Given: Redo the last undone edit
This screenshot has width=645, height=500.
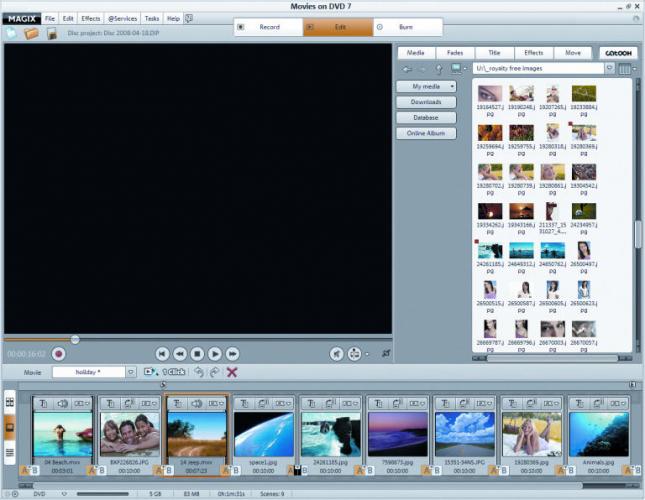Looking at the screenshot, I should [214, 372].
